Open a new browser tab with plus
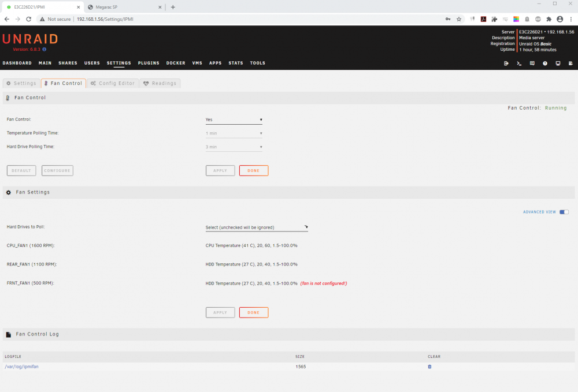This screenshot has height=392, width=578. (173, 7)
